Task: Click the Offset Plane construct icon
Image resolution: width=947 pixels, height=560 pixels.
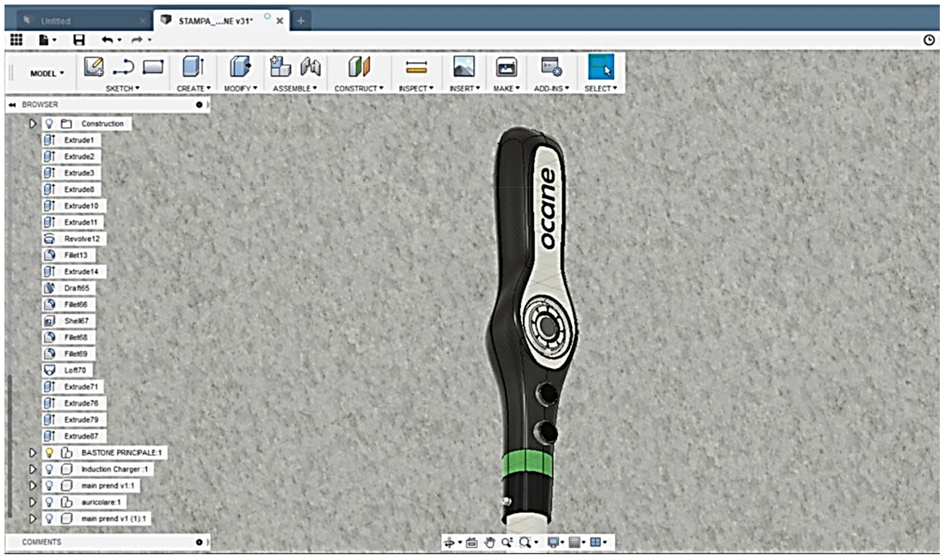Action: click(359, 67)
